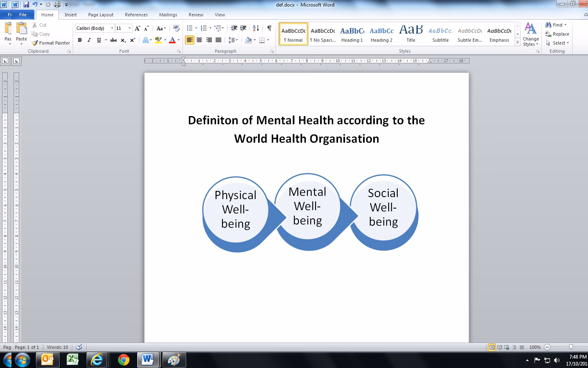The height and width of the screenshot is (368, 588).
Task: Center align the text
Action: coord(199,40)
